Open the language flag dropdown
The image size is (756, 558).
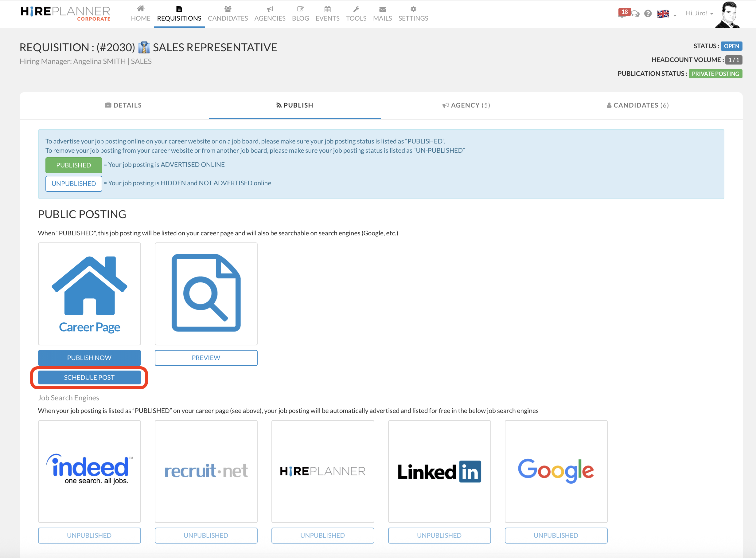pyautogui.click(x=667, y=14)
